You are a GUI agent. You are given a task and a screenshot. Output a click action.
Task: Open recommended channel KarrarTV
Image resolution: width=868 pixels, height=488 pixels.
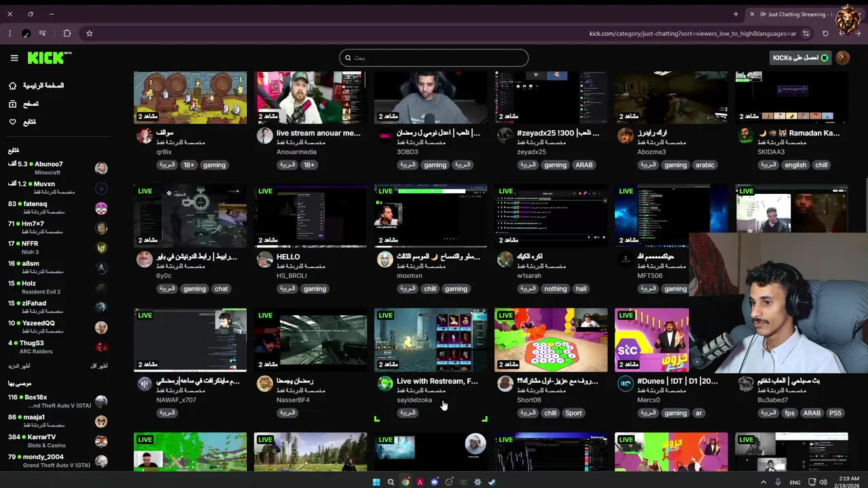pos(58,441)
